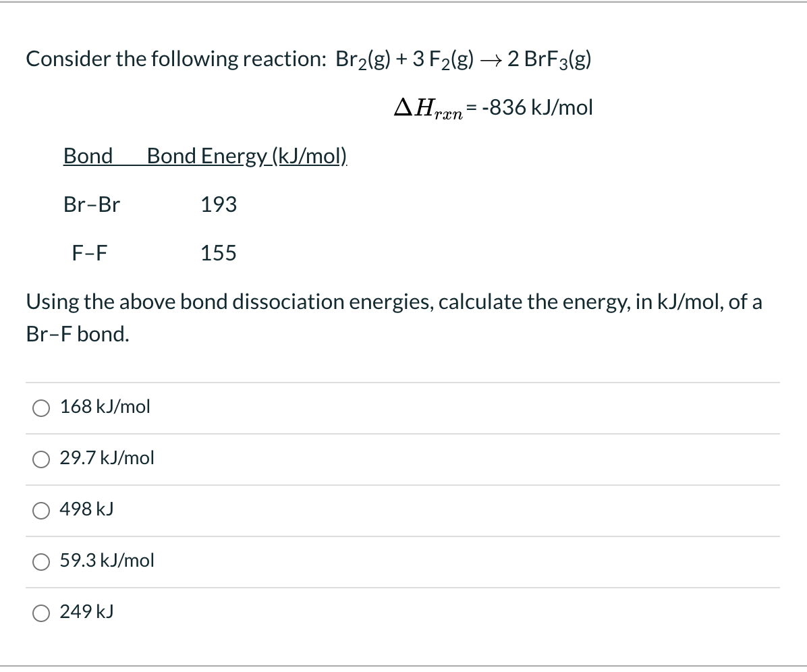
Task: Click the radio circle beside 249 kJ
Action: [41, 613]
